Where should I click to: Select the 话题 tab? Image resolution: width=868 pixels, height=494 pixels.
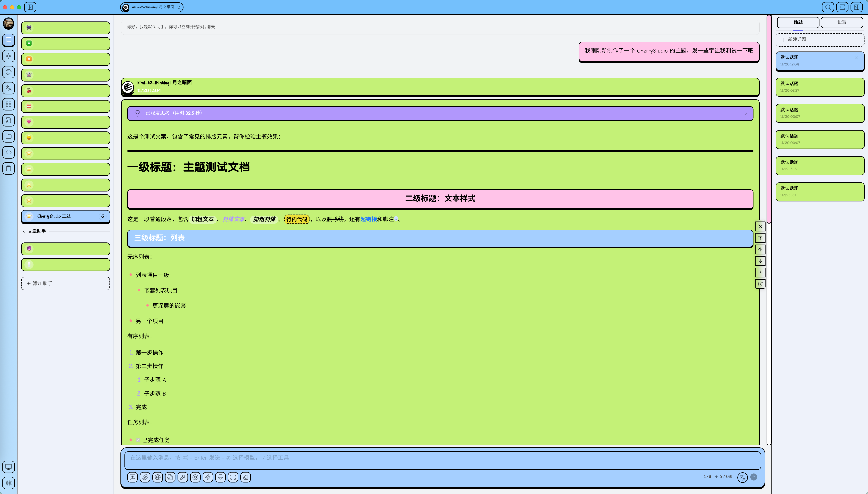798,22
